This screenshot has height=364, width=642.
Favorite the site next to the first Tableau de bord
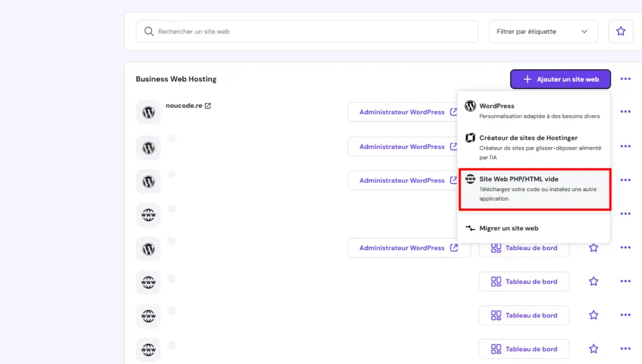[x=593, y=247]
